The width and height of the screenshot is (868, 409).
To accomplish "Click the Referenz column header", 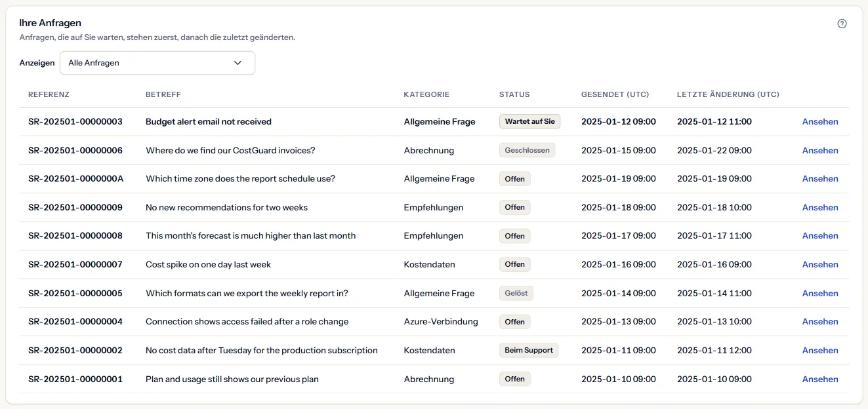I will pyautogui.click(x=49, y=94).
